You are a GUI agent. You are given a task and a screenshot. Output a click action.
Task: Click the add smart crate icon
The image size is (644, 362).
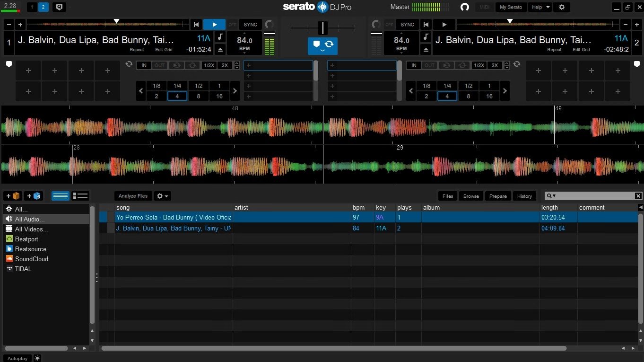click(33, 196)
